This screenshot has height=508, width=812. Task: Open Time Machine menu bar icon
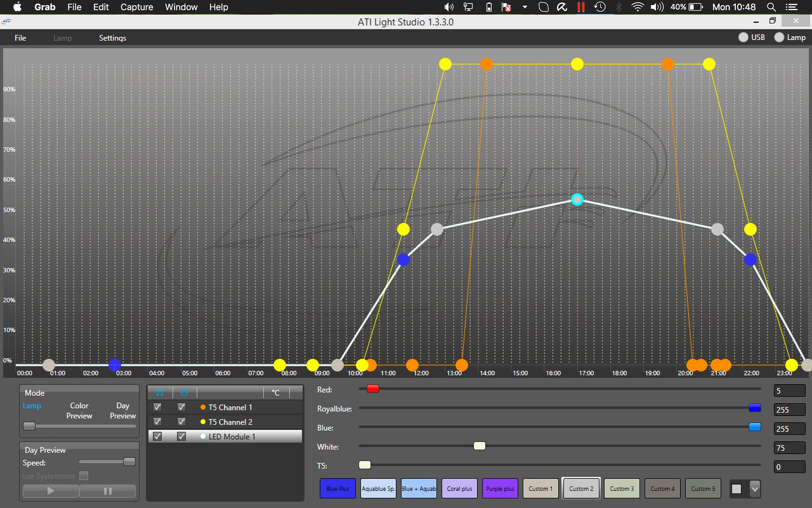(600, 7)
